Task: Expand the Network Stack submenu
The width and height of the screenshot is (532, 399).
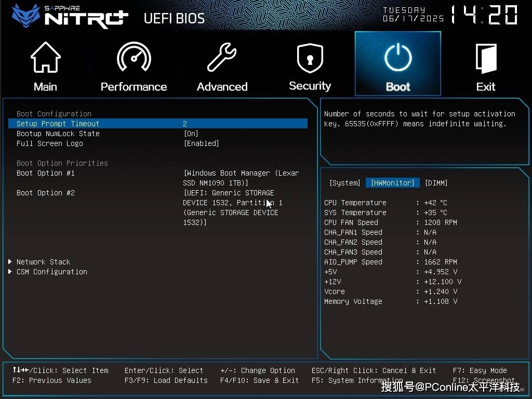Action: [43, 262]
